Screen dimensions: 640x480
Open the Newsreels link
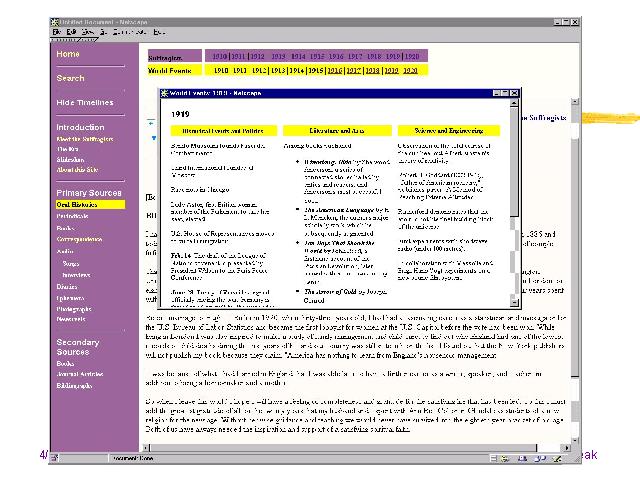[x=71, y=319]
